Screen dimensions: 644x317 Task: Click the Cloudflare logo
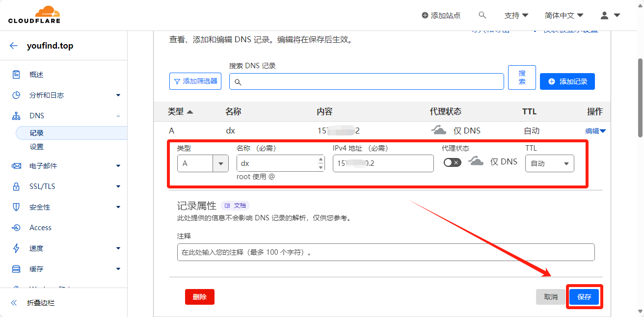(34, 15)
